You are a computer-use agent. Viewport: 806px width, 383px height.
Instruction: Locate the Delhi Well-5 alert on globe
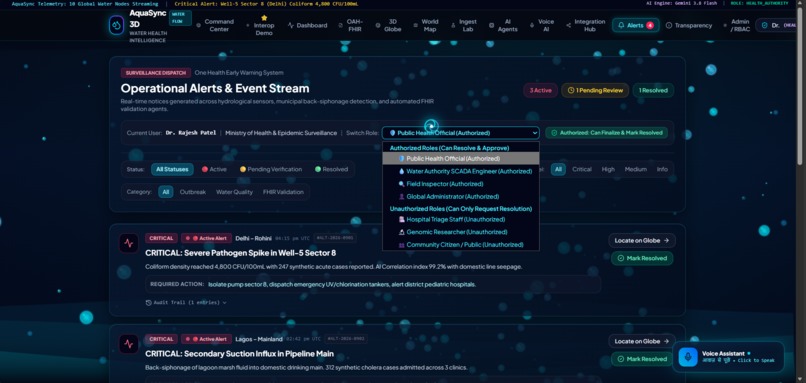click(x=642, y=240)
